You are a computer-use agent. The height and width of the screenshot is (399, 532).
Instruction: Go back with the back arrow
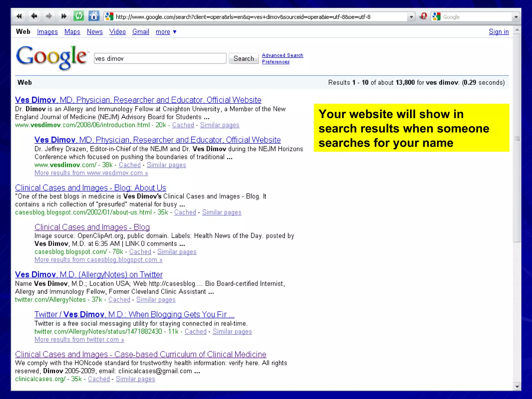tap(34, 17)
